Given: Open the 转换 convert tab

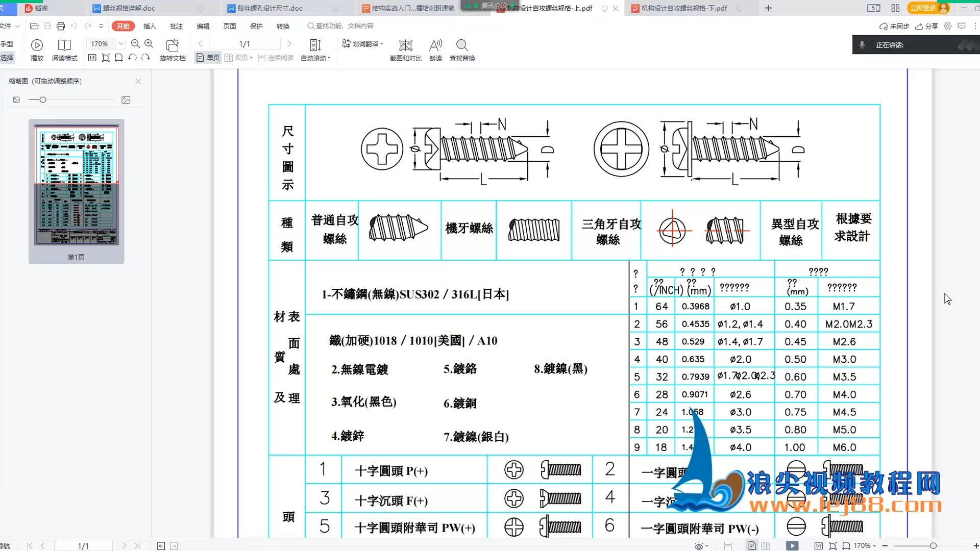Looking at the screenshot, I should pos(283,26).
